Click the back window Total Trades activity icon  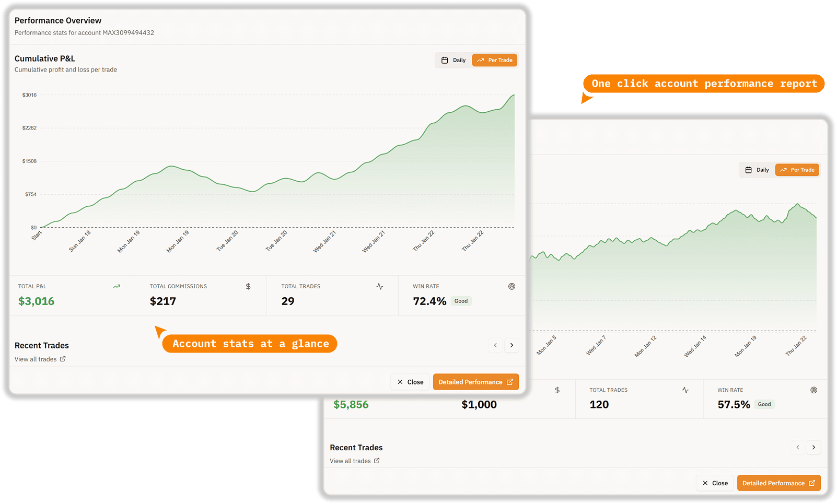click(685, 390)
